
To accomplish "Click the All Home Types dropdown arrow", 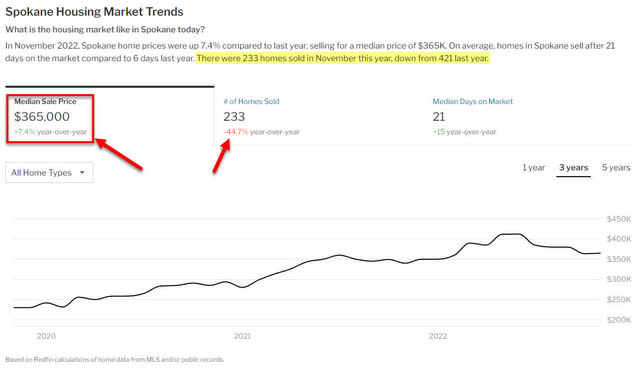I will 82,173.
